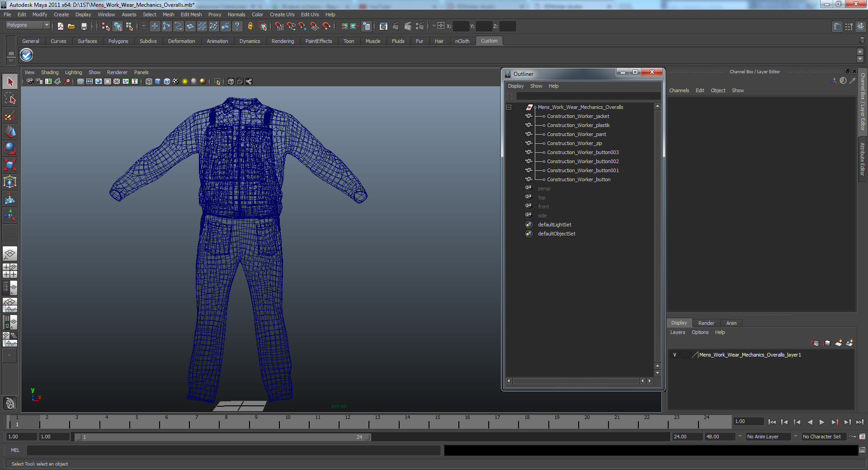
Task: Click the playback range slider bar
Action: click(222, 437)
